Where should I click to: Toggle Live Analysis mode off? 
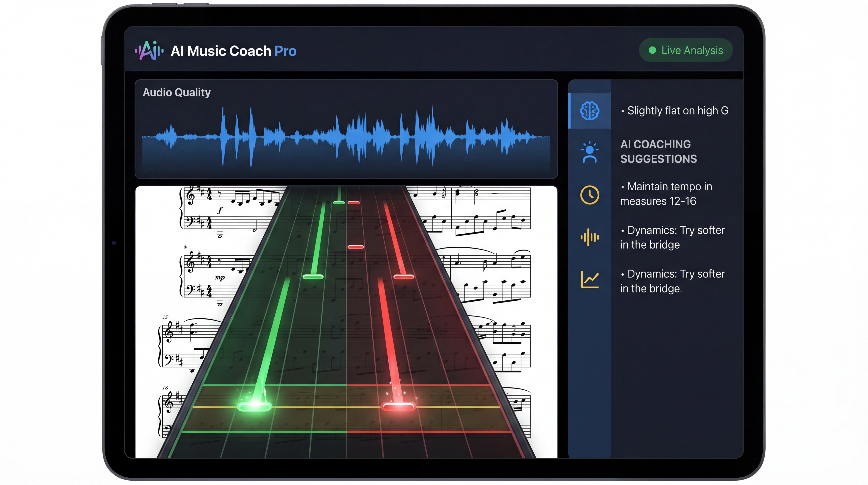click(685, 50)
